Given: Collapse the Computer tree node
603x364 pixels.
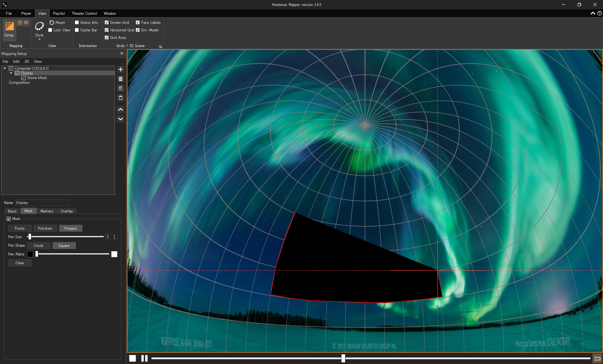Looking at the screenshot, I should (5, 68).
